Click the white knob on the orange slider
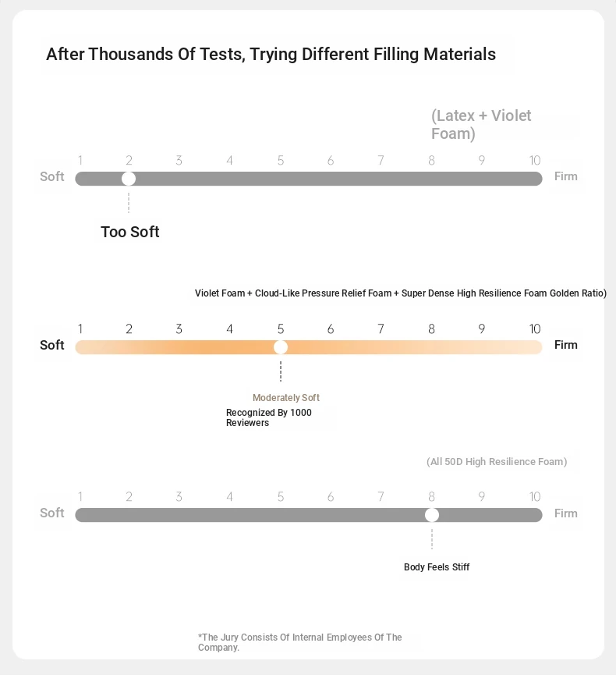This screenshot has height=689, width=616. click(281, 347)
